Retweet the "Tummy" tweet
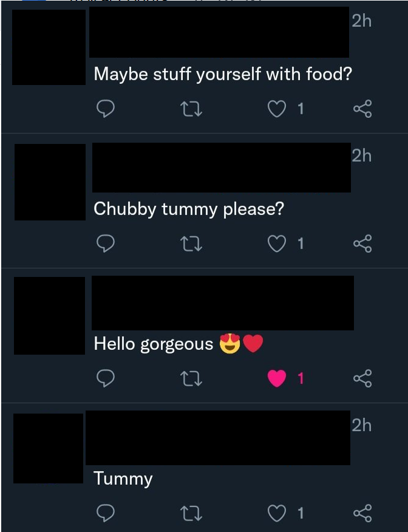408x532 pixels. click(192, 514)
